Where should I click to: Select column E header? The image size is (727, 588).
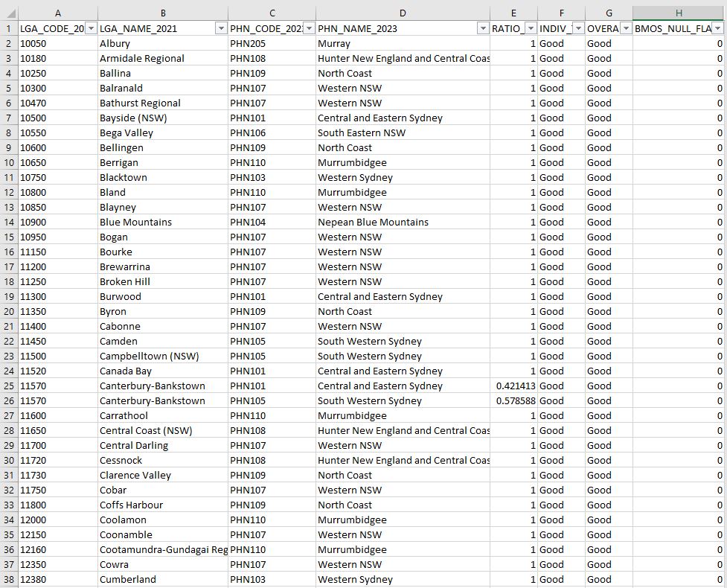pyautogui.click(x=513, y=13)
